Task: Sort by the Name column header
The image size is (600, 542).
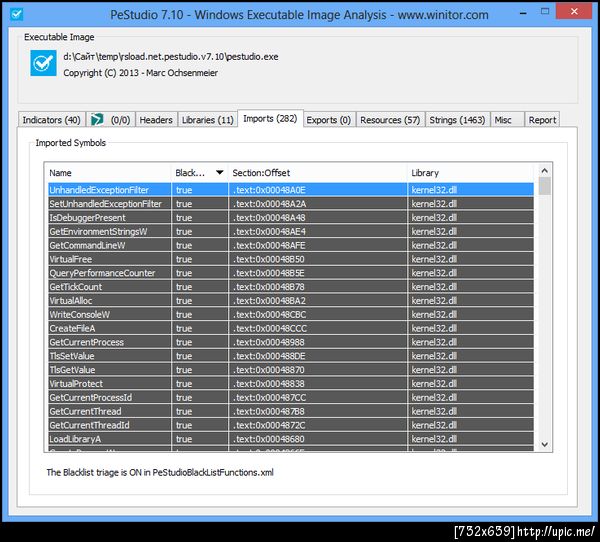Action: point(108,173)
